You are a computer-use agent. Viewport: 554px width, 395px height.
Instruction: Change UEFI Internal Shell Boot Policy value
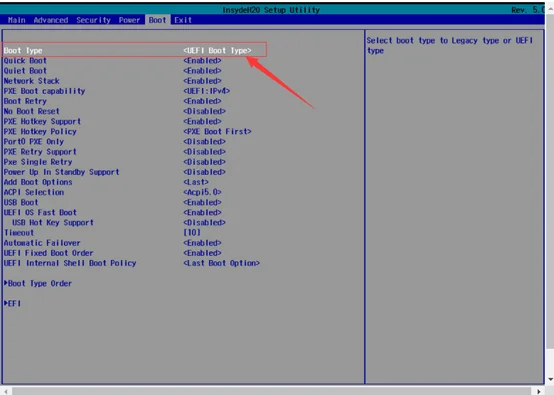[221, 263]
